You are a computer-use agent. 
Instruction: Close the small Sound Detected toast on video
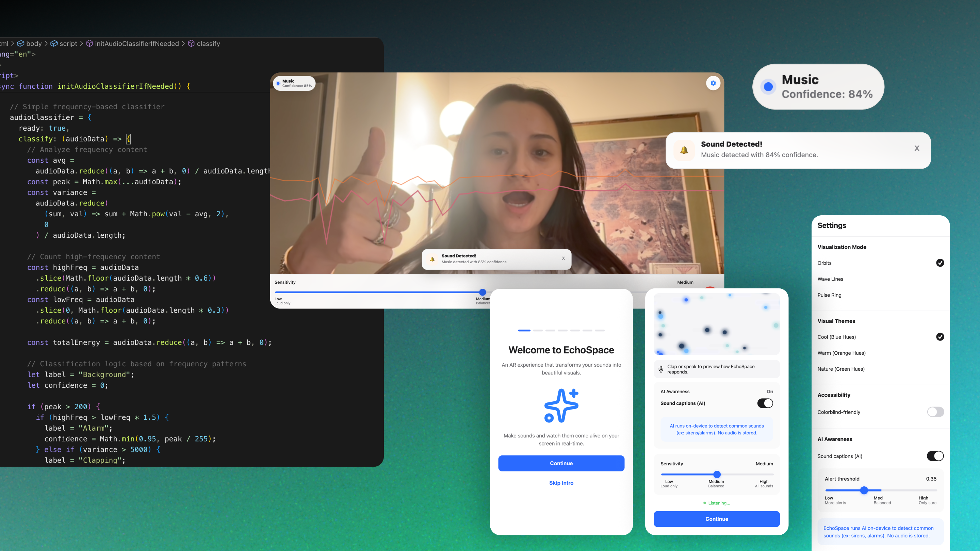(x=563, y=258)
